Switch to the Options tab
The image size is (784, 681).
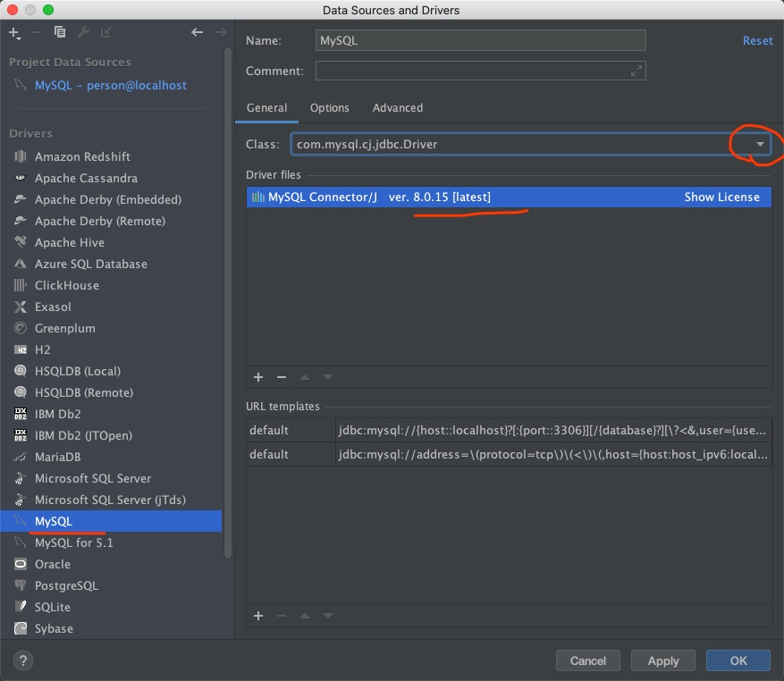pos(330,108)
